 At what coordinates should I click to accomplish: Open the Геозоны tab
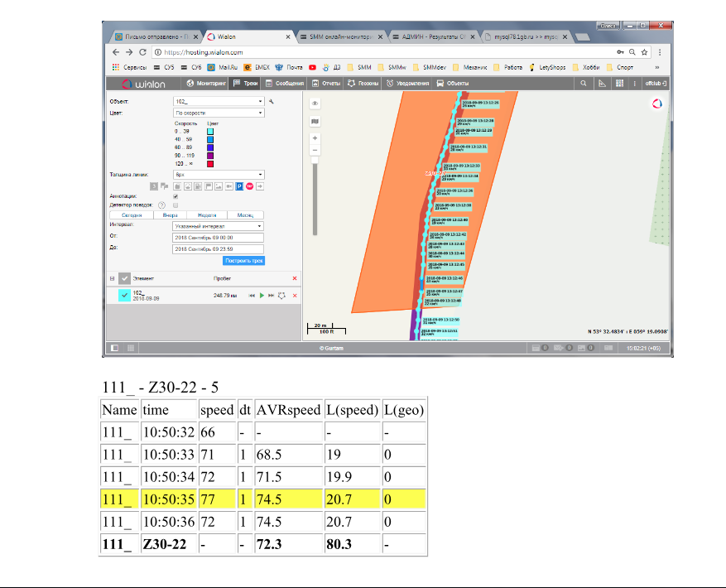tap(364, 84)
